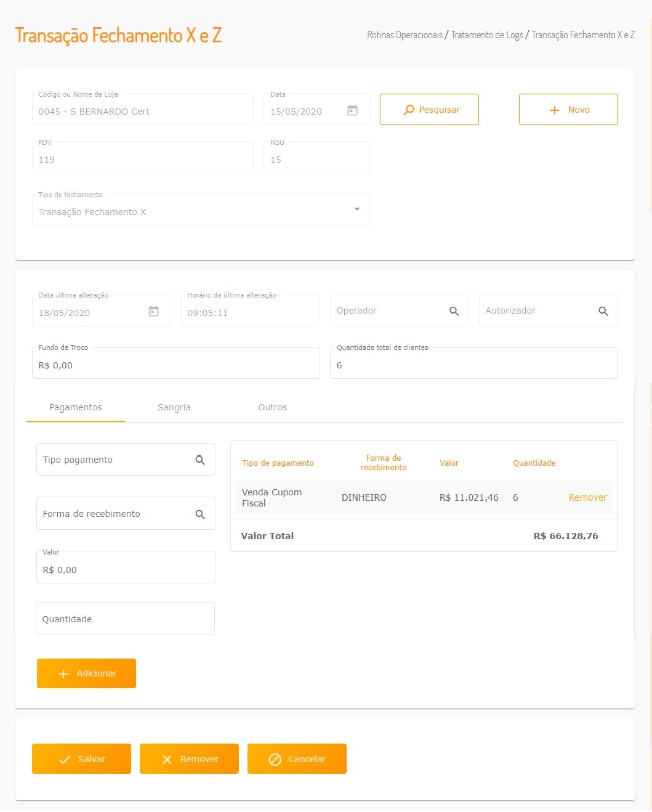Click the Forma de recebimento search icon
The height and width of the screenshot is (812, 652).
coord(200,514)
